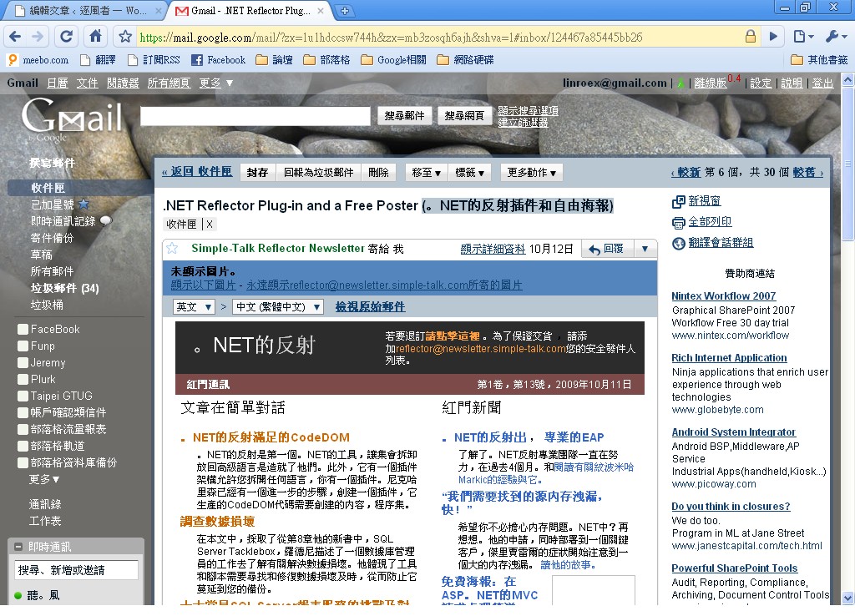Image resolution: width=855 pixels, height=616 pixels.
Task: Open the 翻譯 bookmark
Action: [99, 60]
